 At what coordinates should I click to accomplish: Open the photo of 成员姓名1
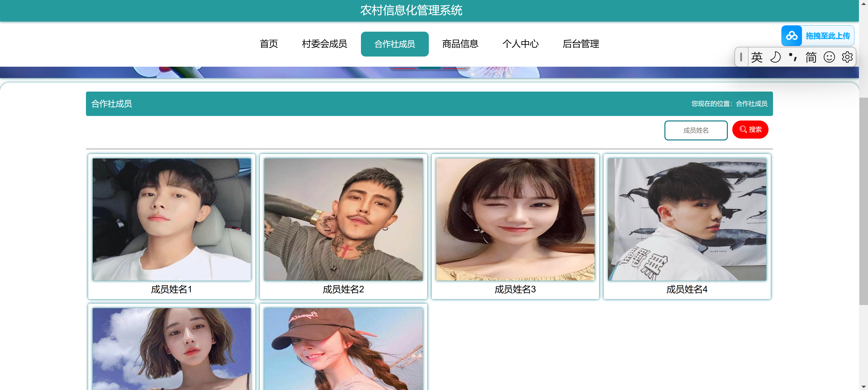click(171, 219)
